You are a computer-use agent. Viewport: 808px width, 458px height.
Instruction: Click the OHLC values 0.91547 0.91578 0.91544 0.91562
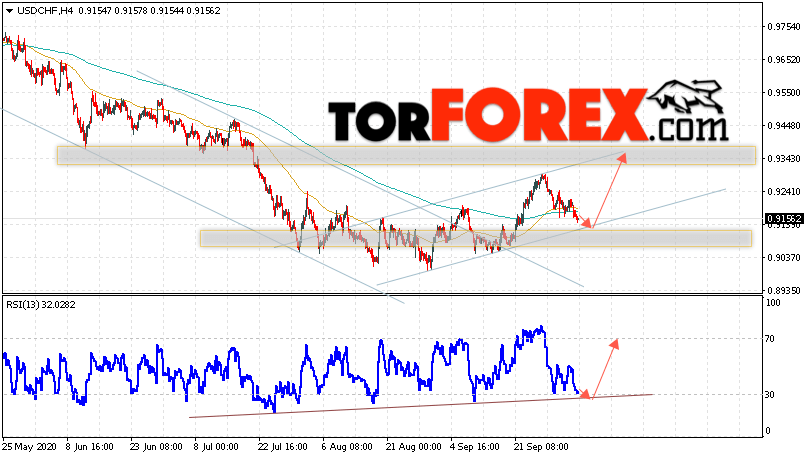tap(149, 11)
